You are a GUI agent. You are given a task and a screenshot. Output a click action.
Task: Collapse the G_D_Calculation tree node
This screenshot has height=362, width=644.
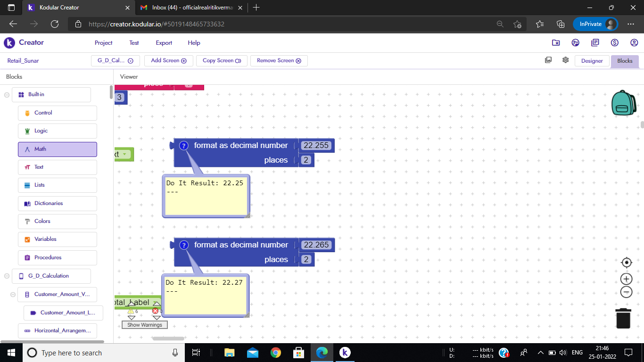pos(7,276)
